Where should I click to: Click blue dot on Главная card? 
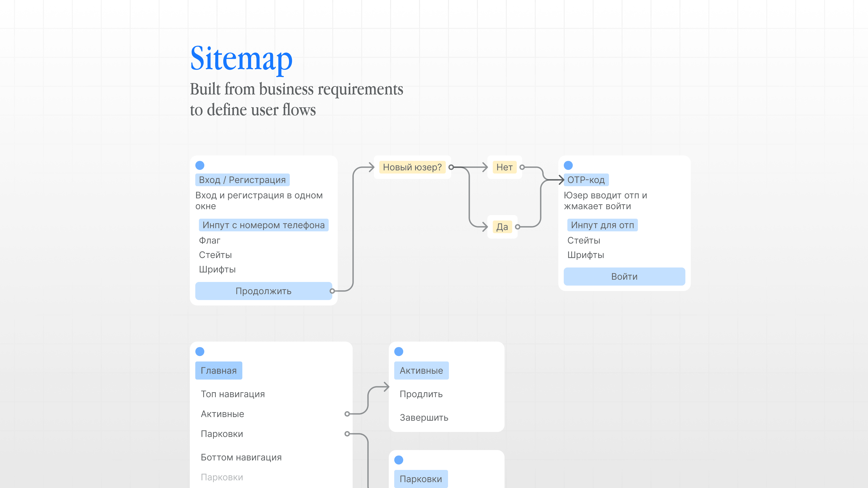click(x=200, y=352)
